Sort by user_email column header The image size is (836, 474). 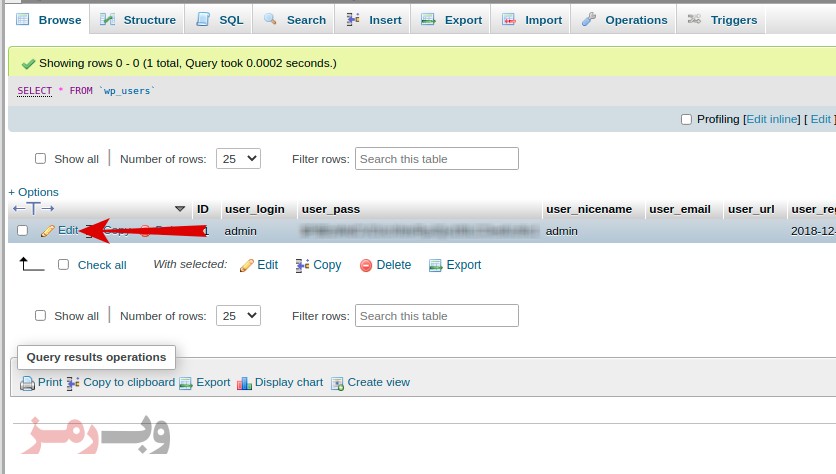click(680, 209)
